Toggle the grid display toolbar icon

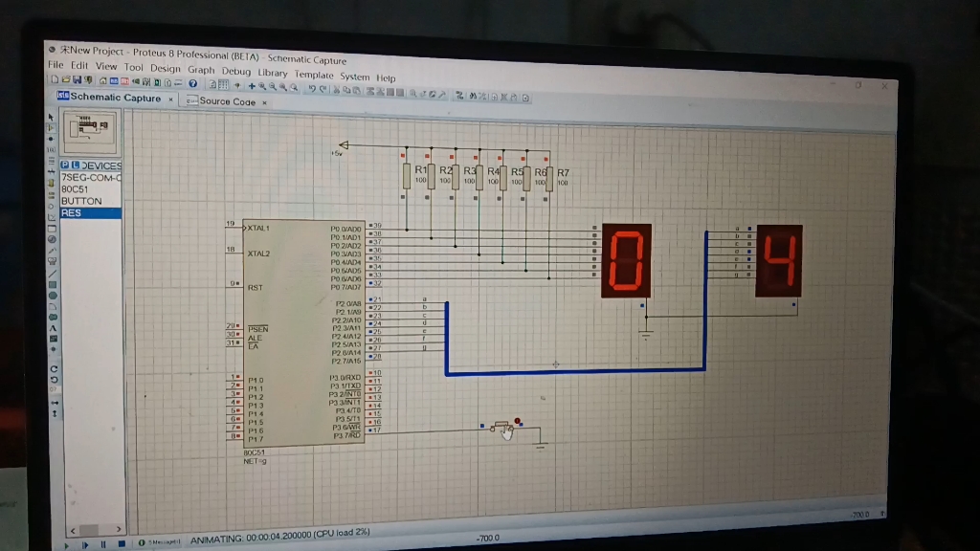pyautogui.click(x=223, y=84)
